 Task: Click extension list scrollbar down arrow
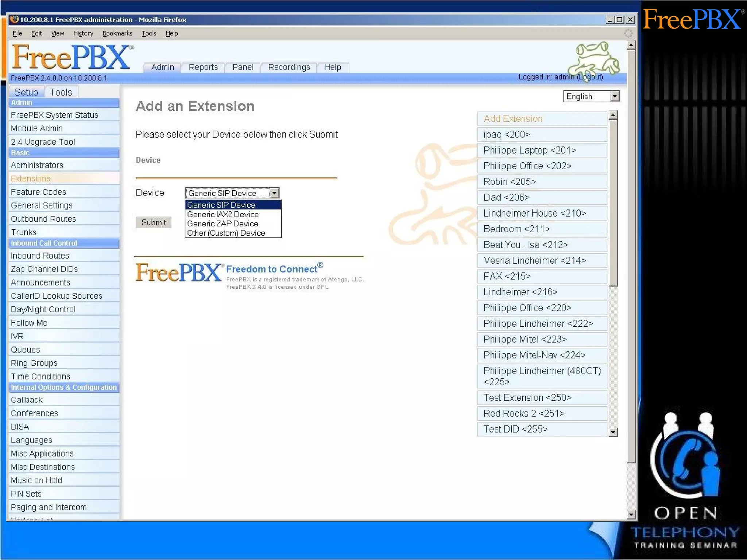tap(613, 432)
